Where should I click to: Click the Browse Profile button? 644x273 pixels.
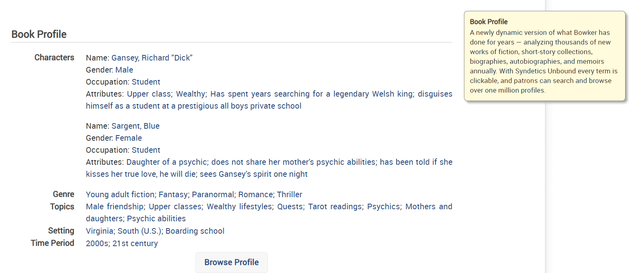(231, 262)
